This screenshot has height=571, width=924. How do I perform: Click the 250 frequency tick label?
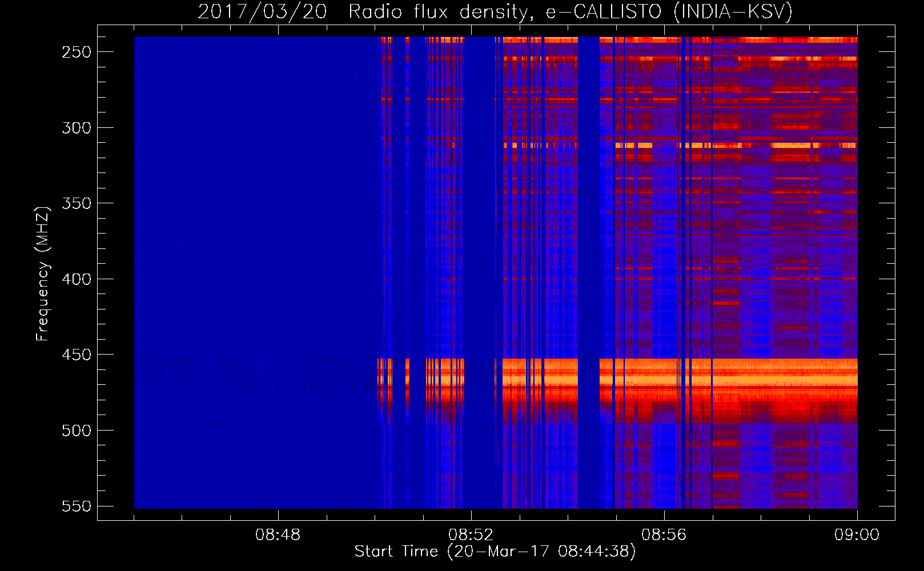pos(77,52)
